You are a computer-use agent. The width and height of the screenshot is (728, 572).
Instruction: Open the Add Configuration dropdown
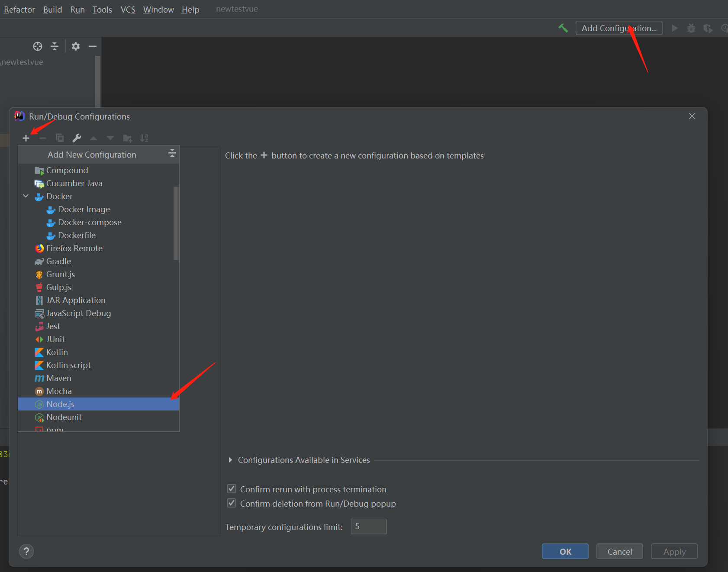point(618,28)
